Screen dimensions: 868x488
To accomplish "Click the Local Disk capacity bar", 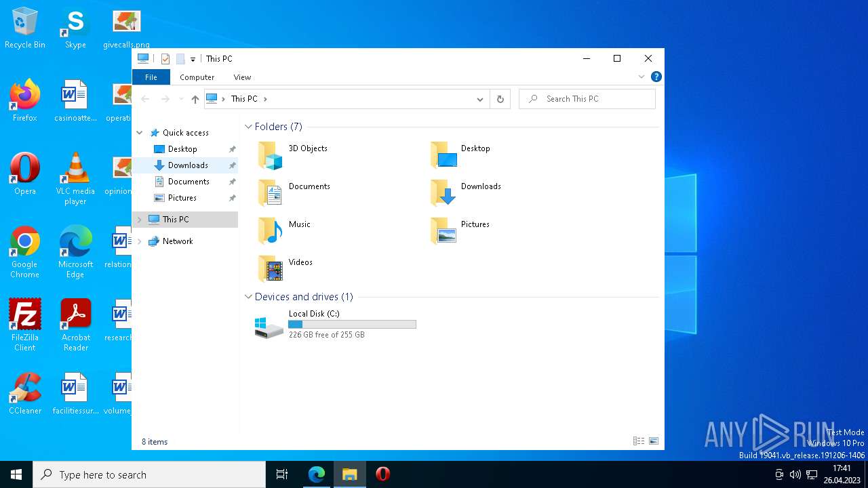I will (352, 325).
